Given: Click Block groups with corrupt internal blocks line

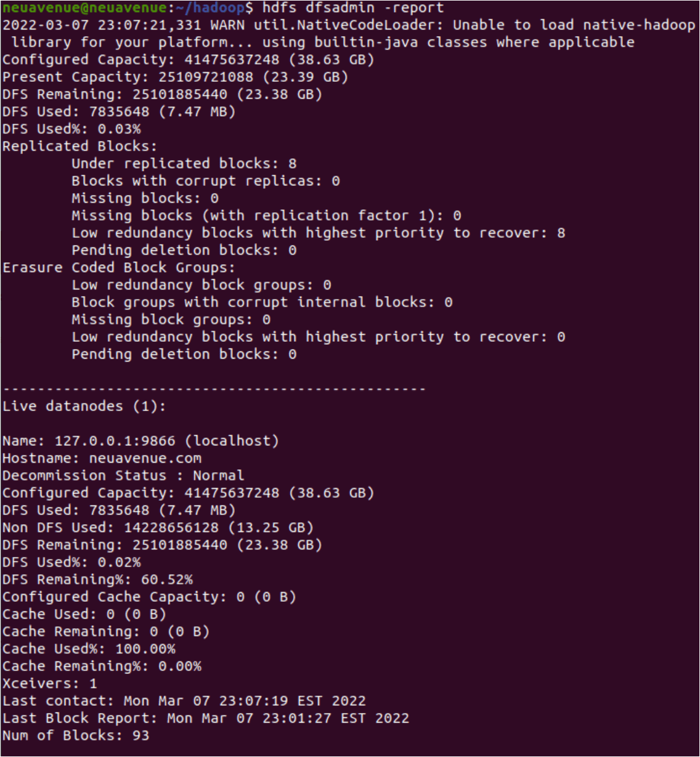Looking at the screenshot, I should (262, 303).
